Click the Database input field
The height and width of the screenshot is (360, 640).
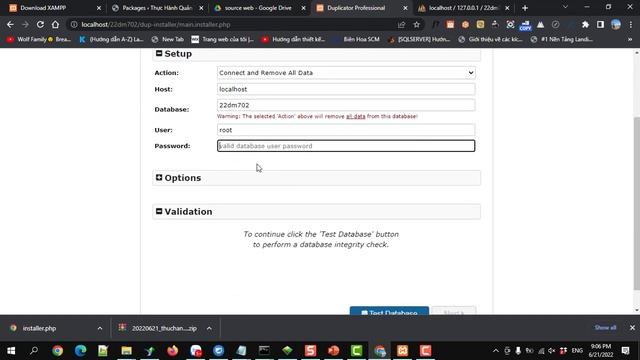pyautogui.click(x=346, y=105)
